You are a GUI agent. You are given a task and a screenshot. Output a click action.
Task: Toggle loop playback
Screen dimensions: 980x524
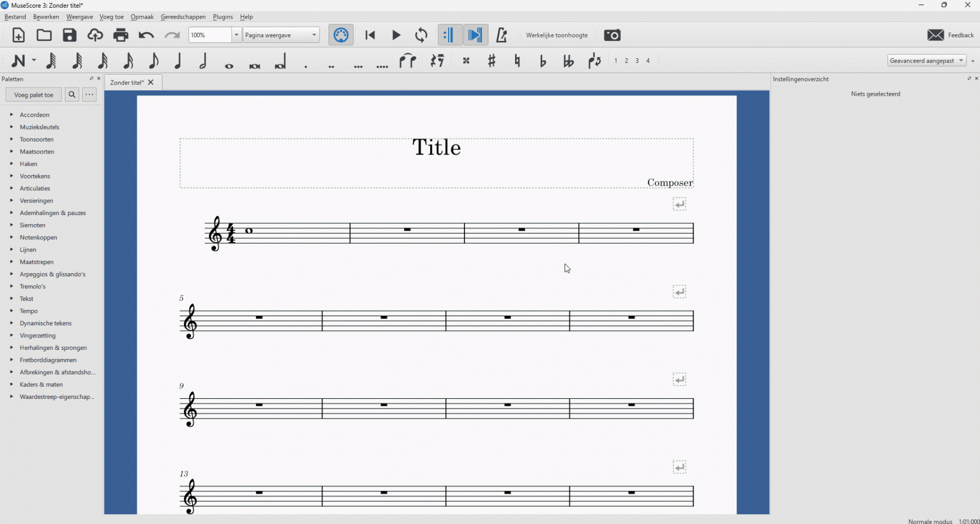[x=421, y=35]
